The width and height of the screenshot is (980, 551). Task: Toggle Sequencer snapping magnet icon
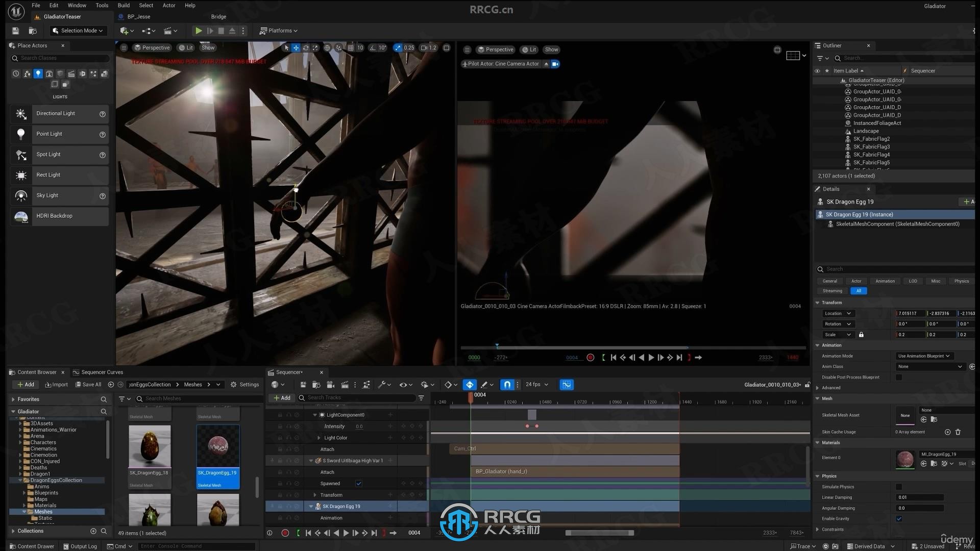(x=507, y=385)
